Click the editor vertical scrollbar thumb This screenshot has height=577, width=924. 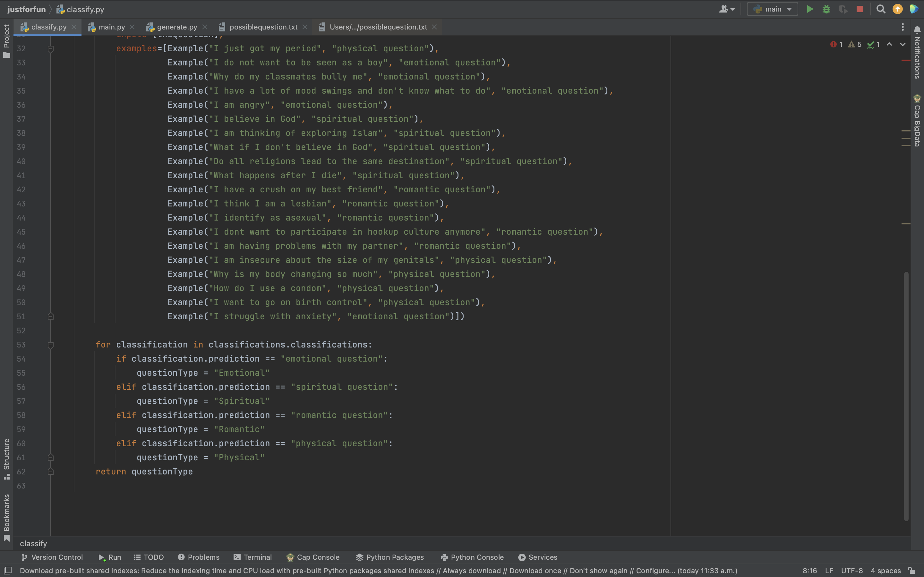point(906,396)
